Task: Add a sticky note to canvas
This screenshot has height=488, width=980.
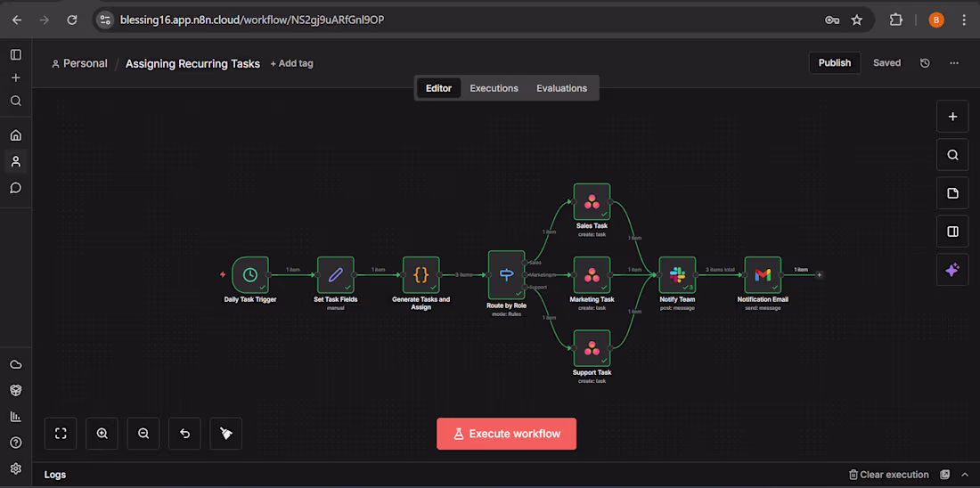Action: point(952,193)
